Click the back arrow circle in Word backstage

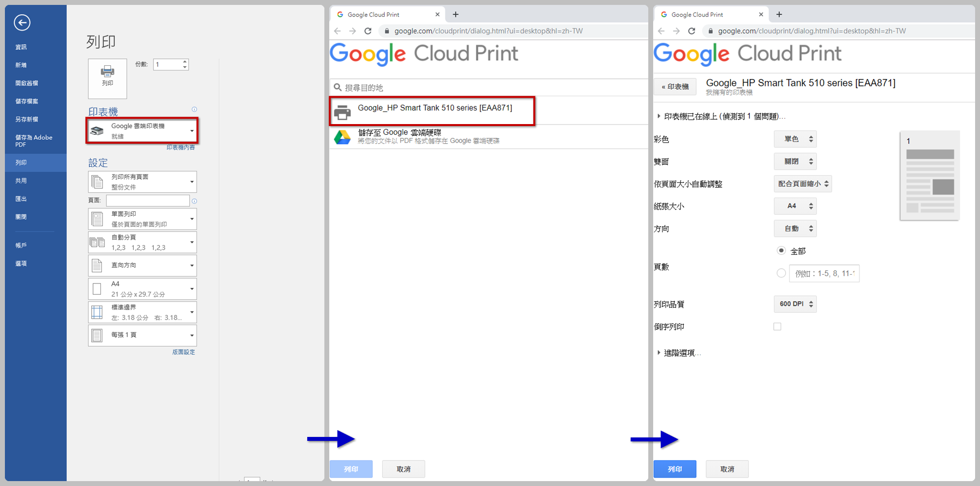point(22,23)
